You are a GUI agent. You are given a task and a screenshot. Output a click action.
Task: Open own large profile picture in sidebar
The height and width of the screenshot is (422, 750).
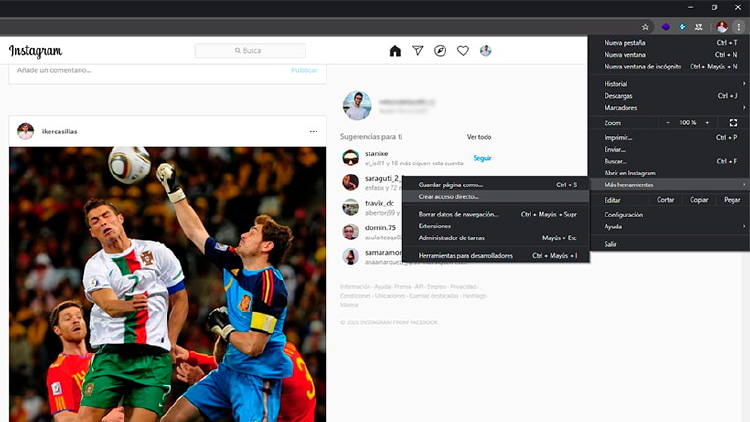click(x=357, y=105)
